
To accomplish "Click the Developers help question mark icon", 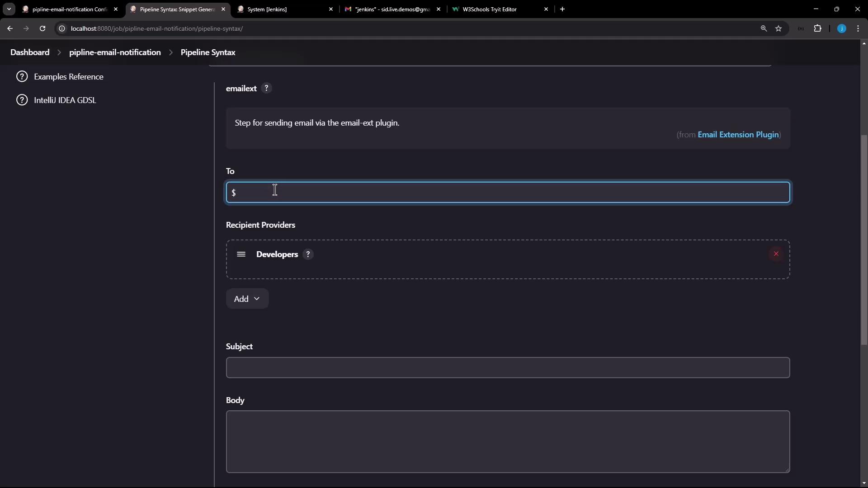I will tap(308, 254).
